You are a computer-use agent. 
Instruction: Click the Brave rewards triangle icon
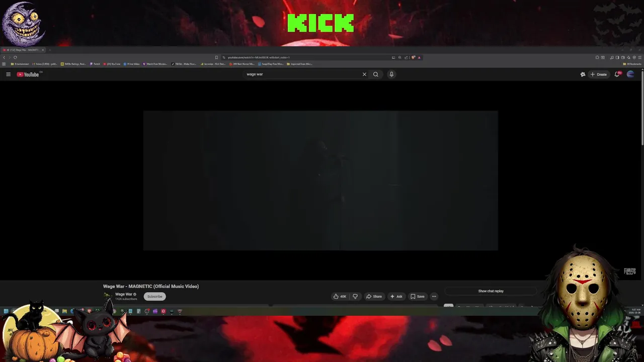419,57
